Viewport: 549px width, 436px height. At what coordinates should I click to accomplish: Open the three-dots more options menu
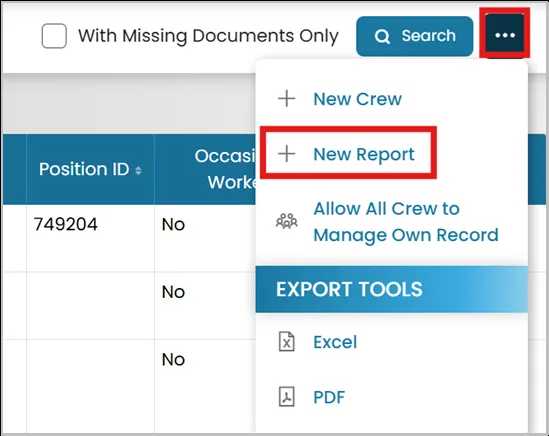point(505,35)
